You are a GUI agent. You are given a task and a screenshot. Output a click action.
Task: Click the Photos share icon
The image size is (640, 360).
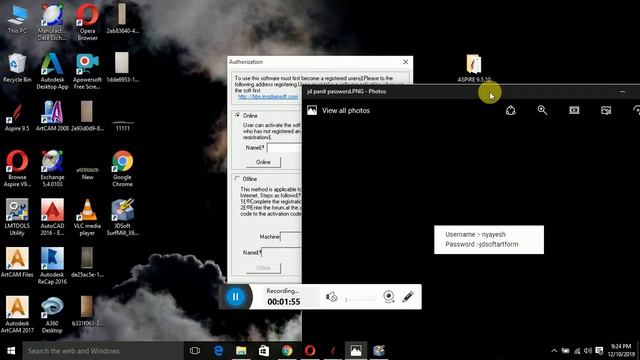click(511, 110)
